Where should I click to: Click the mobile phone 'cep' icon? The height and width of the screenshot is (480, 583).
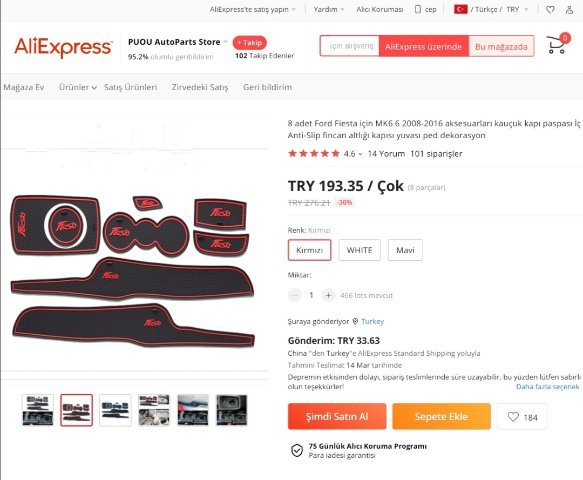pos(418,10)
